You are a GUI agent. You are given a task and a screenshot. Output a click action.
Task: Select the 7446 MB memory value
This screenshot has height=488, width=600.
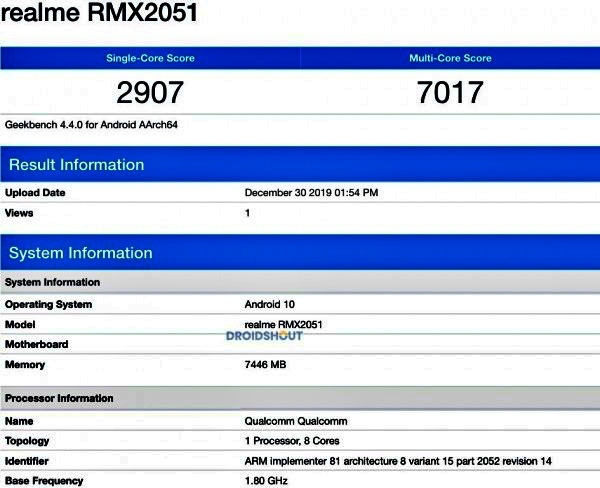click(x=266, y=364)
